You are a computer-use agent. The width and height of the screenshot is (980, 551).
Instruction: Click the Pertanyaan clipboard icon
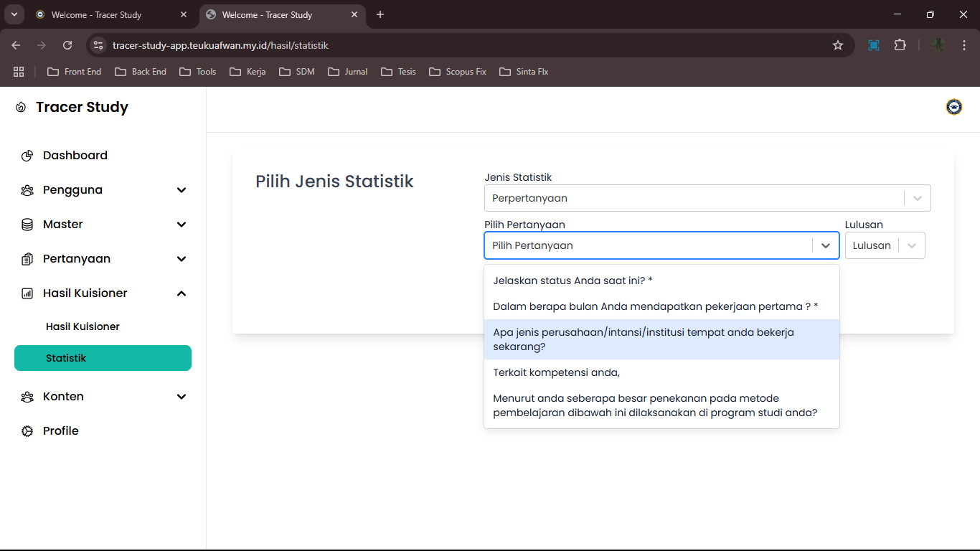[27, 259]
